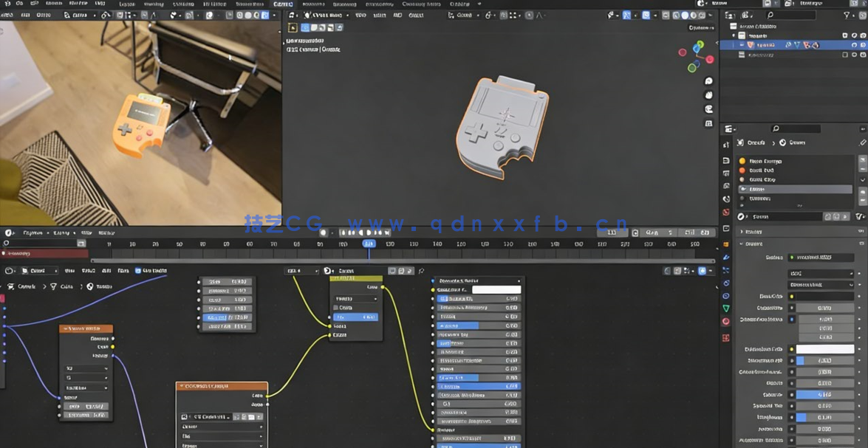This screenshot has height=448, width=868.
Task: Click the View menu in the Shader Editor header
Action: pyautogui.click(x=69, y=270)
